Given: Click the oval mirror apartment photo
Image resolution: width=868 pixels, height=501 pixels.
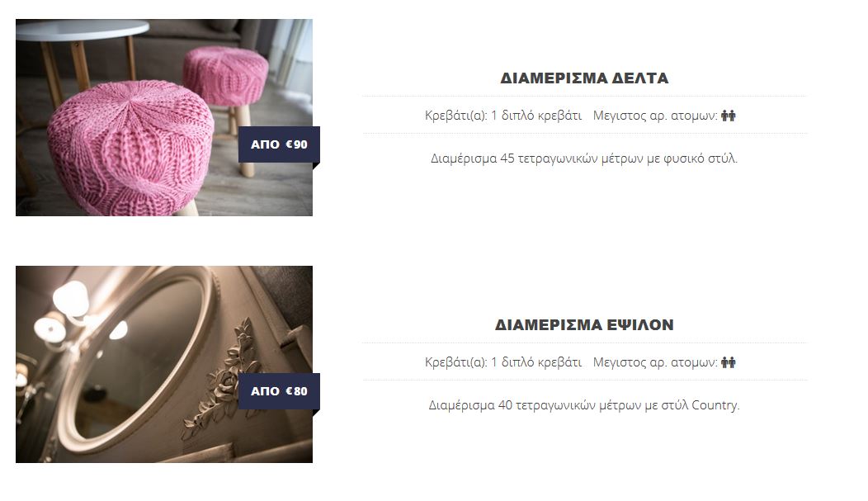Looking at the screenshot, I should (164, 364).
